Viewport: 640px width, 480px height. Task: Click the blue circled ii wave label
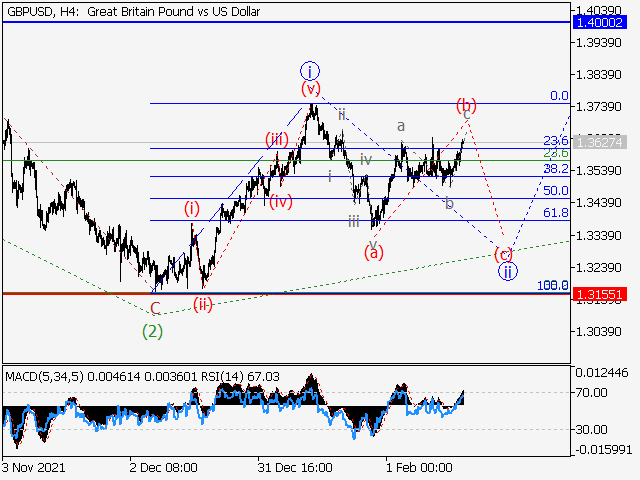pos(508,271)
